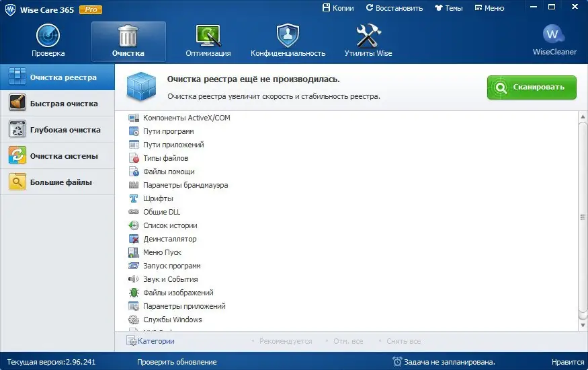588x370 pixels.
Task: Start scan with Сканировать button
Action: (x=532, y=87)
